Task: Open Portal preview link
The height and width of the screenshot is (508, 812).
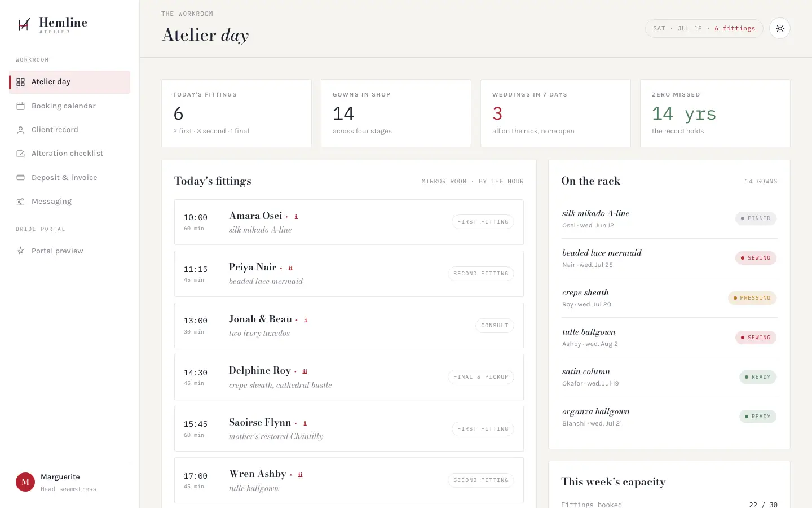Action: coord(69,251)
